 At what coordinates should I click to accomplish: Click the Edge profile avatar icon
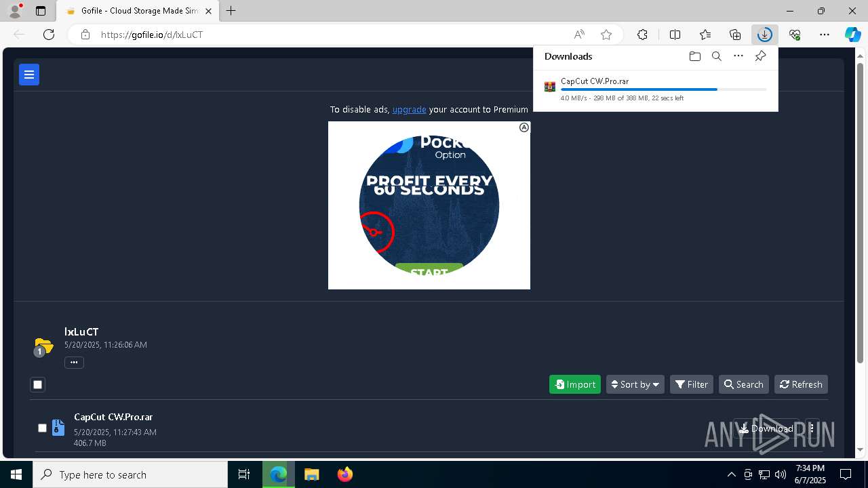click(x=15, y=11)
